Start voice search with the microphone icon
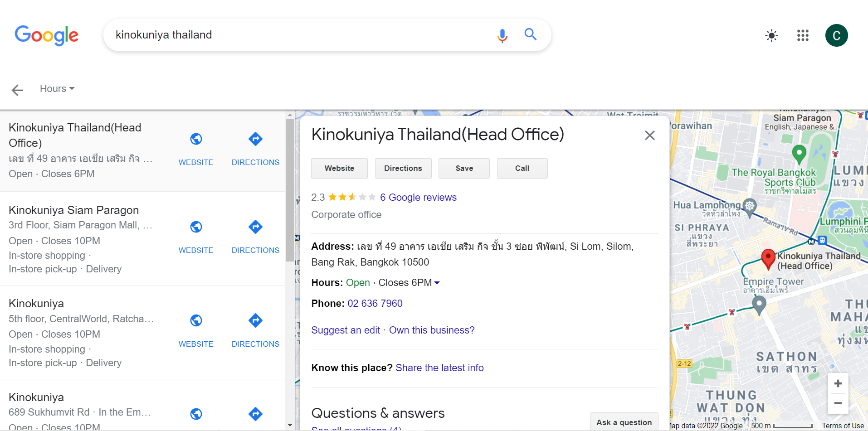The image size is (868, 431). [x=502, y=35]
